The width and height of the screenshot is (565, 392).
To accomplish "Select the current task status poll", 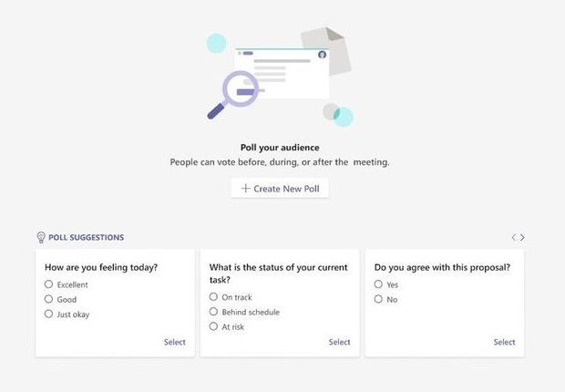I will coord(339,343).
